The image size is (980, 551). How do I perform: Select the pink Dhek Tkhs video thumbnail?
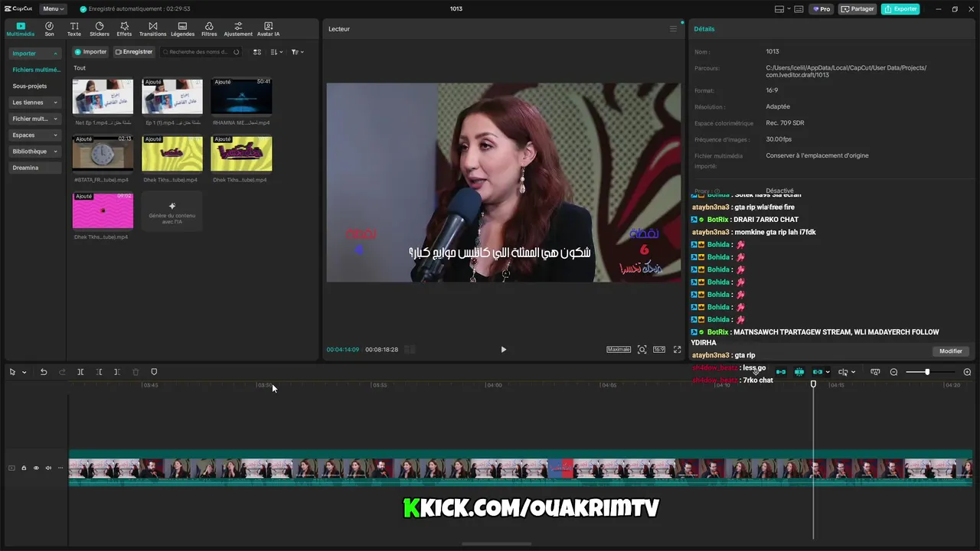pos(103,211)
